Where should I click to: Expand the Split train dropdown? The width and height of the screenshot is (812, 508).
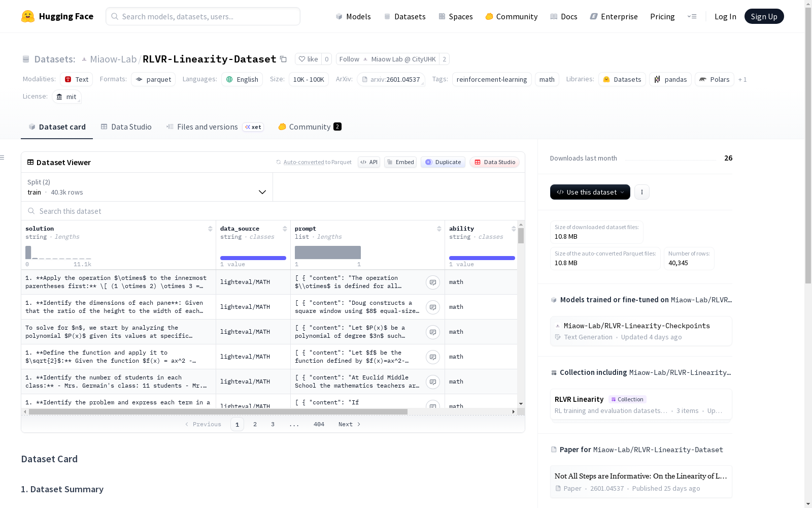[147, 187]
